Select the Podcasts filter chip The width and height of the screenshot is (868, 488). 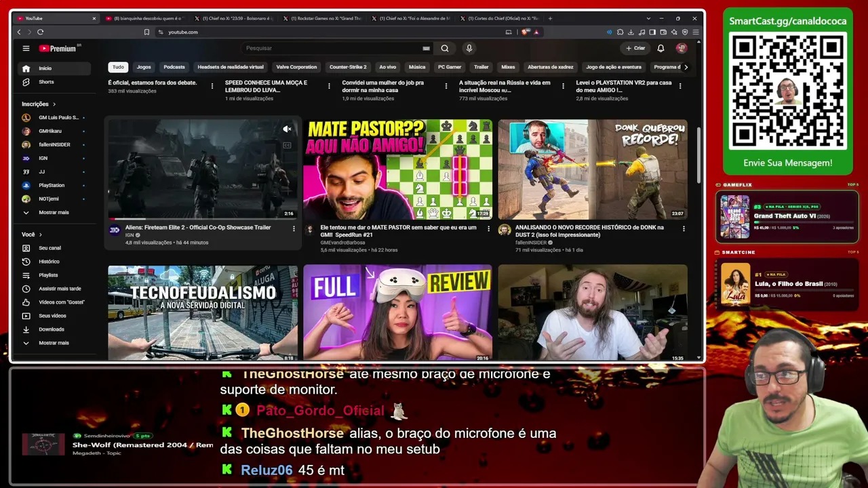pos(174,67)
